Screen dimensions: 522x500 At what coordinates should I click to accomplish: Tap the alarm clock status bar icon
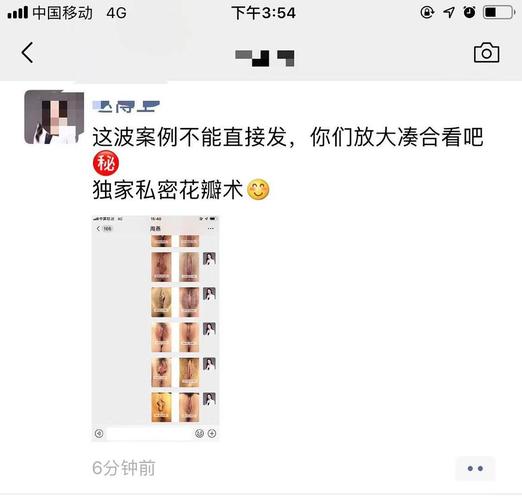tap(469, 13)
